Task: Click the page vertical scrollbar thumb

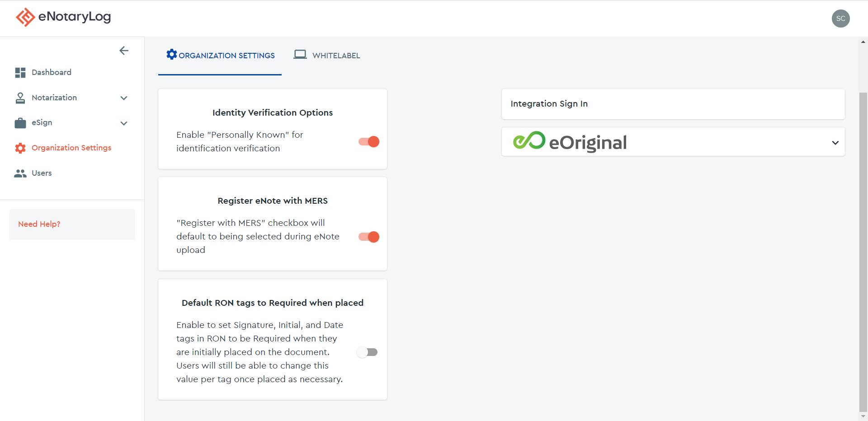Action: [863, 252]
